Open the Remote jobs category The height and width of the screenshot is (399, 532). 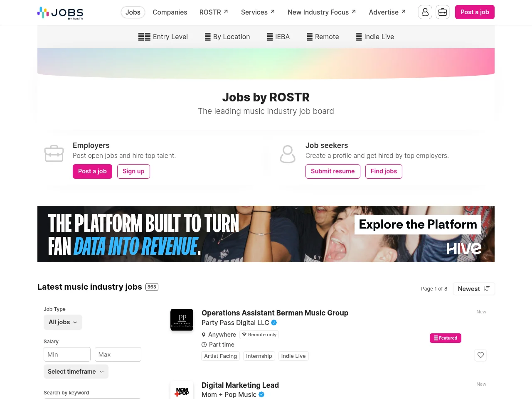[x=323, y=37]
